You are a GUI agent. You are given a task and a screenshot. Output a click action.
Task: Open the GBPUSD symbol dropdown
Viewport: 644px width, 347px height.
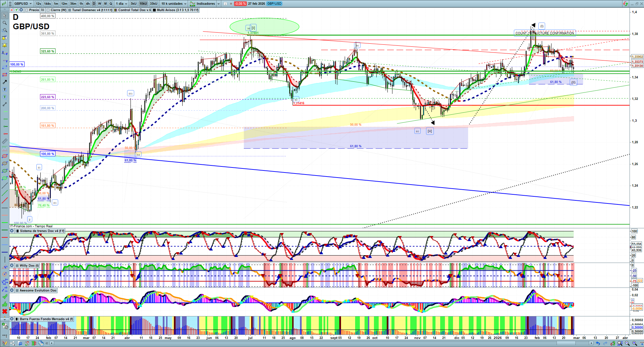[x=23, y=3]
